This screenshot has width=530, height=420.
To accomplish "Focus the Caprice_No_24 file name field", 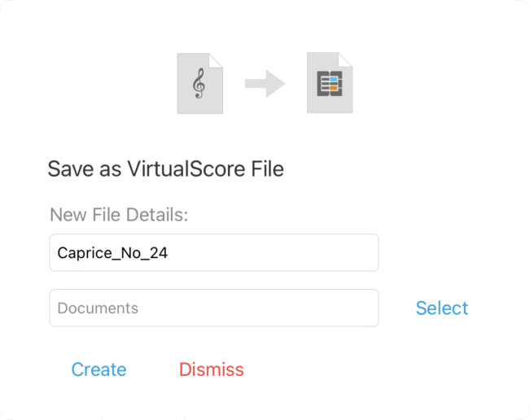I will tap(214, 252).
